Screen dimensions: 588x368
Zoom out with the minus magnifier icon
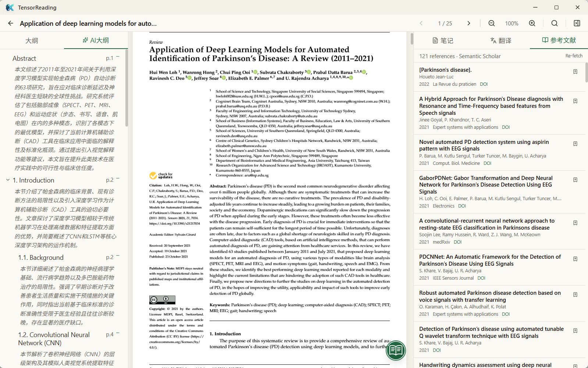click(x=492, y=23)
